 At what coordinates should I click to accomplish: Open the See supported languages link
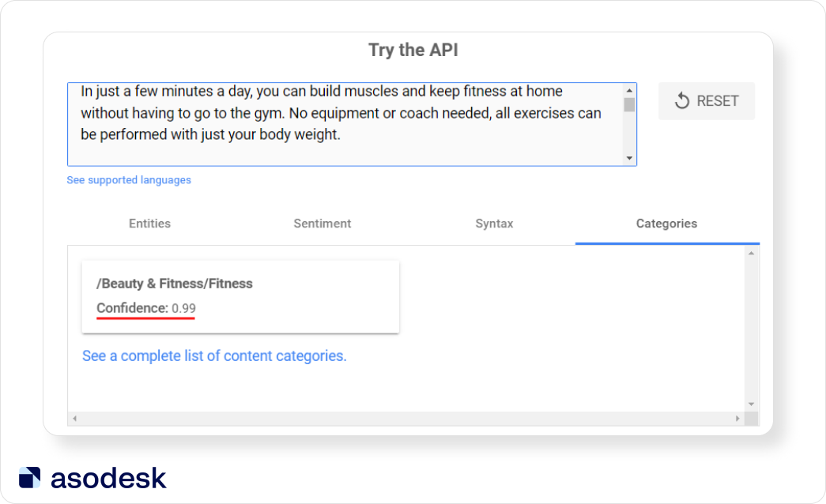coord(129,180)
